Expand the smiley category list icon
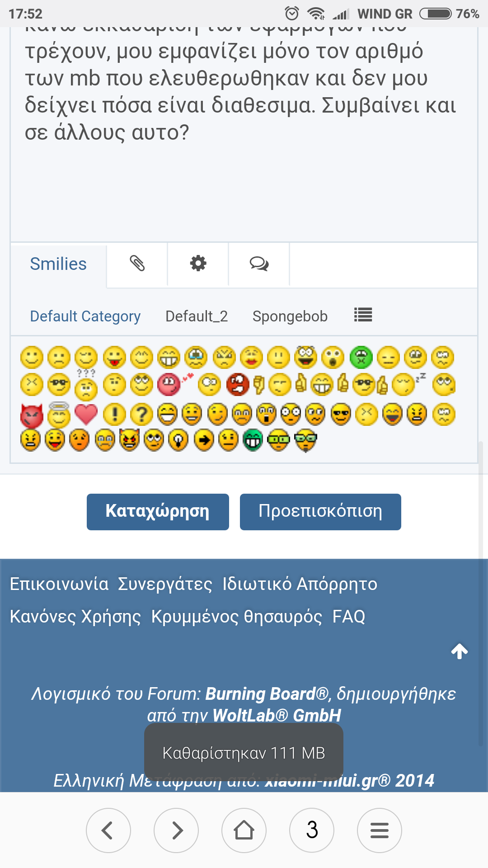The image size is (488, 868). pyautogui.click(x=363, y=315)
